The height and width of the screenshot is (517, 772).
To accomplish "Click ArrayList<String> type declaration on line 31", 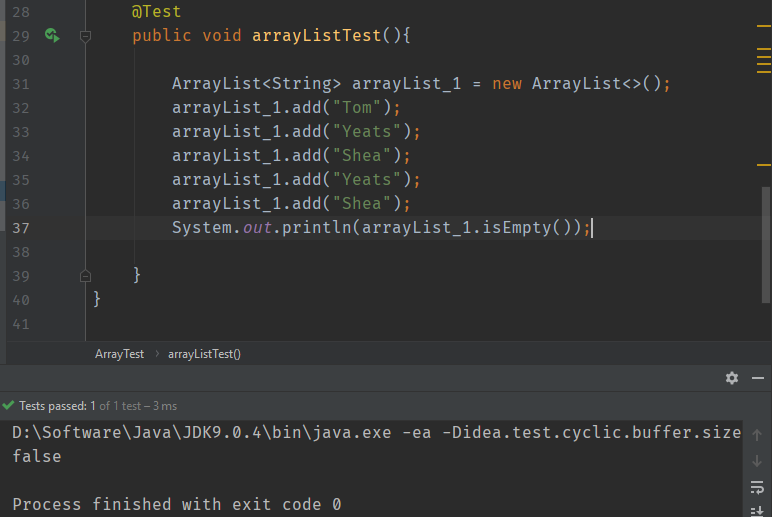I will point(256,84).
